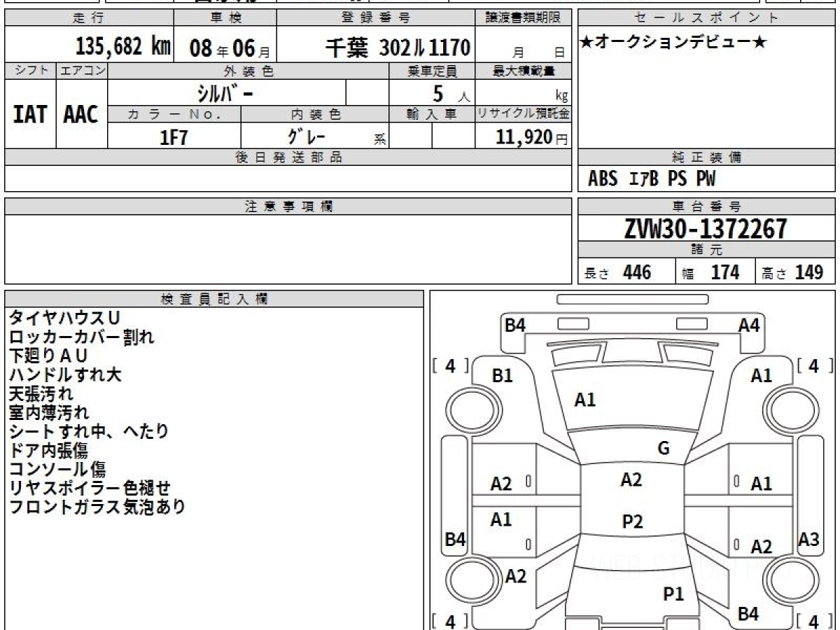Select the length value 長さ 446
This screenshot has width=840, height=630.
[617, 272]
